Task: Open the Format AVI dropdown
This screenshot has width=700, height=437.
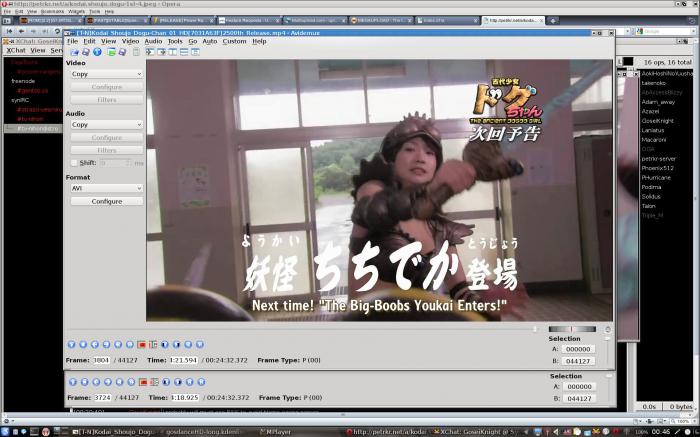Action: (x=107, y=188)
